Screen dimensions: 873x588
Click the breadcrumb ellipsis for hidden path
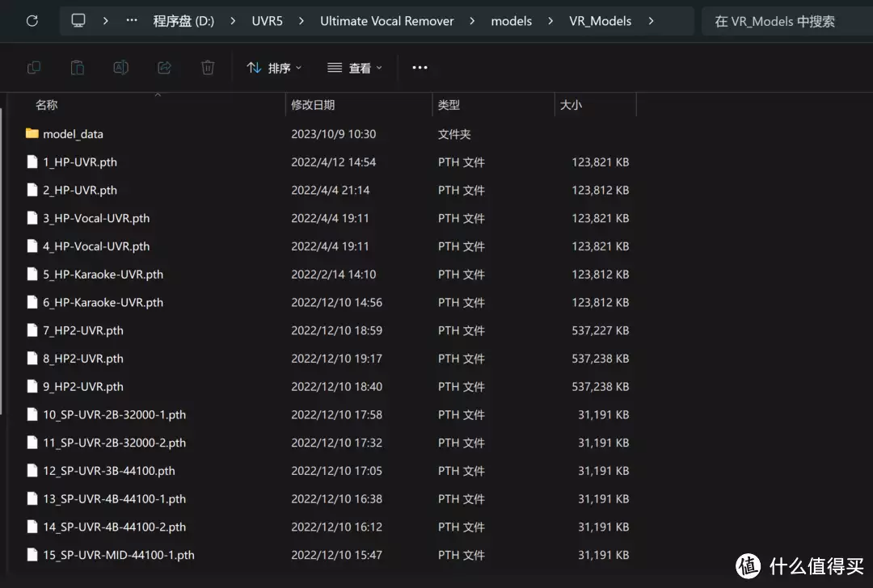point(132,21)
